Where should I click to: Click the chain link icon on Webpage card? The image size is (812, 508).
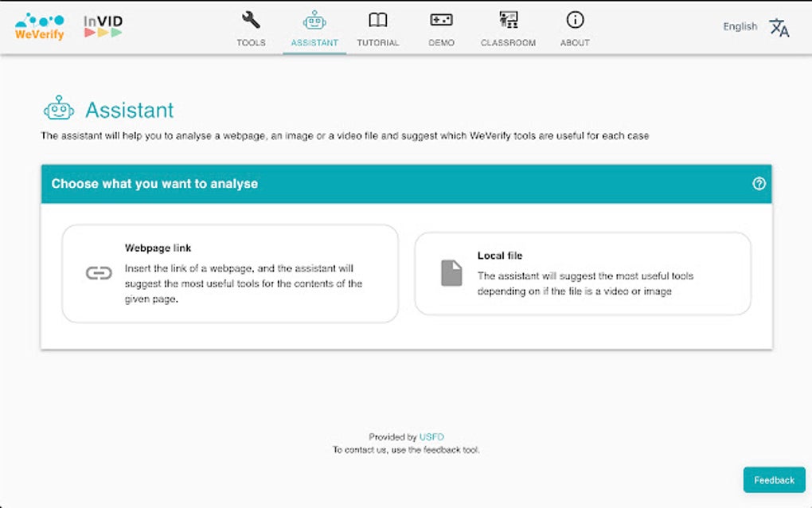[99, 274]
